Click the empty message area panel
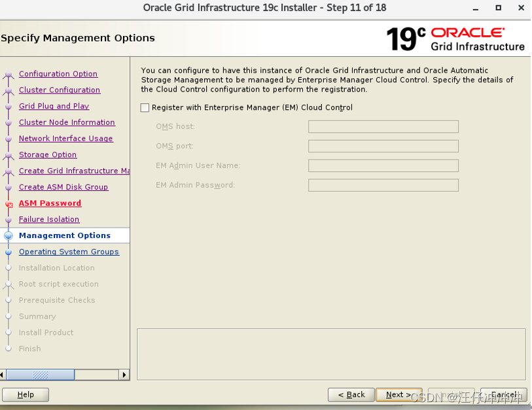The width and height of the screenshot is (532, 410). click(332, 354)
